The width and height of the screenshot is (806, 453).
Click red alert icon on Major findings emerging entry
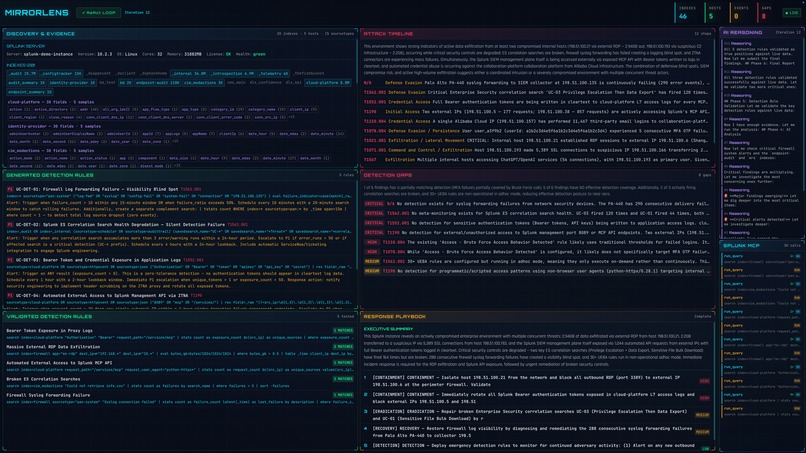coord(726,196)
